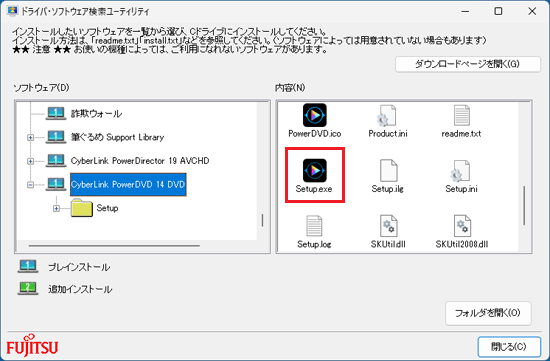Launch the Setup.exe installer icon
This screenshot has width=550, height=361.
coord(315,170)
